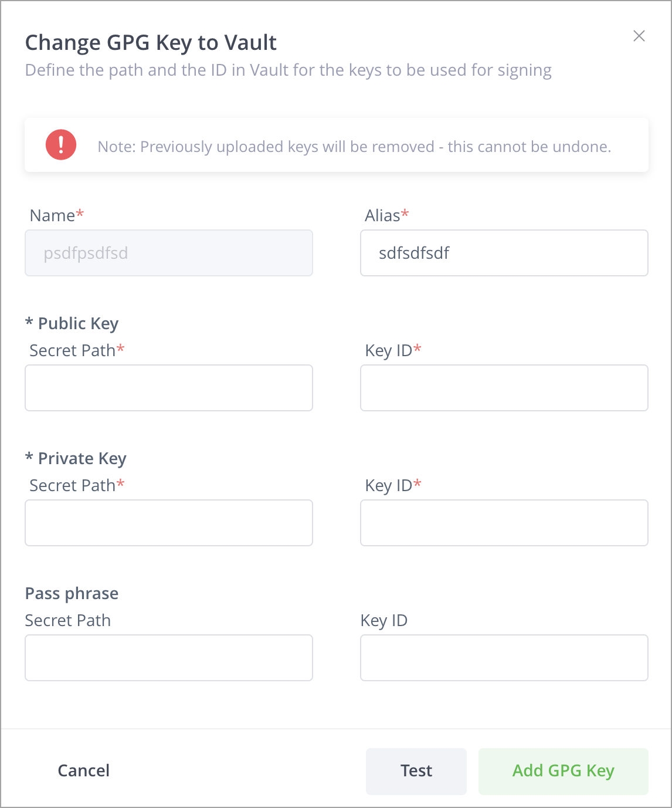Click the Test button
Screen dimensions: 672x808
coord(416,771)
